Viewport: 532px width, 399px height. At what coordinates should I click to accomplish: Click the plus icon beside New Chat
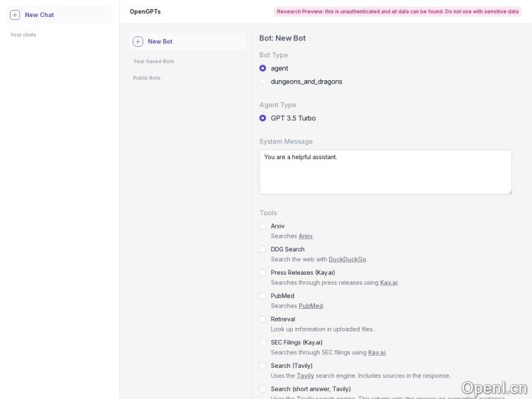(x=15, y=15)
